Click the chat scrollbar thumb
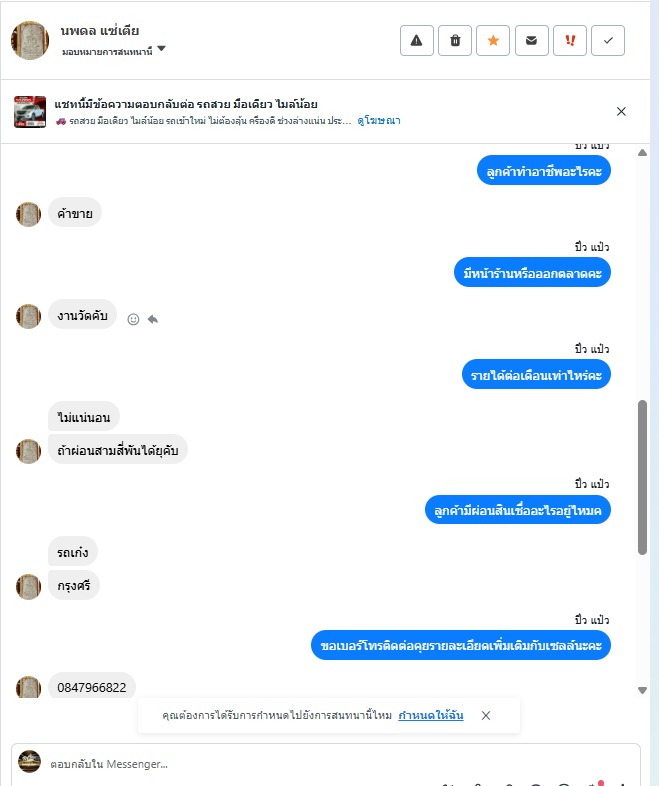The height and width of the screenshot is (786, 659). (642, 477)
